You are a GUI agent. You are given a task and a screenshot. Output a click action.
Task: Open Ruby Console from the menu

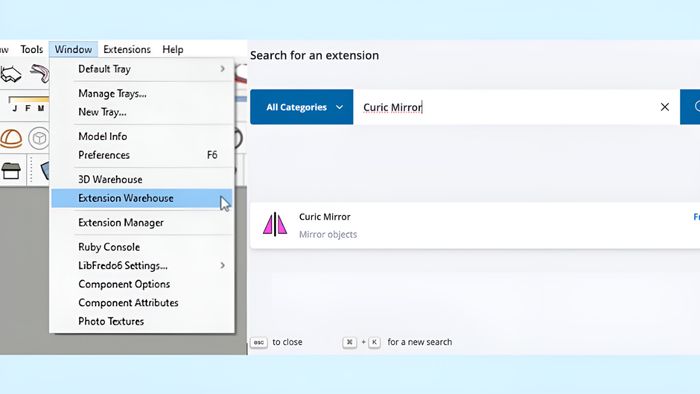[x=142, y=247]
